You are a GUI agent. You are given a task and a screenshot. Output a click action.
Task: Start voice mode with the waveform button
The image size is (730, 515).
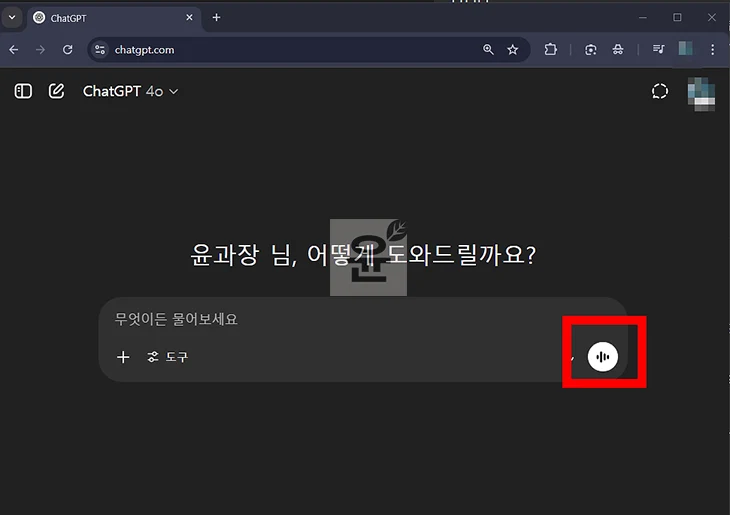pos(602,357)
